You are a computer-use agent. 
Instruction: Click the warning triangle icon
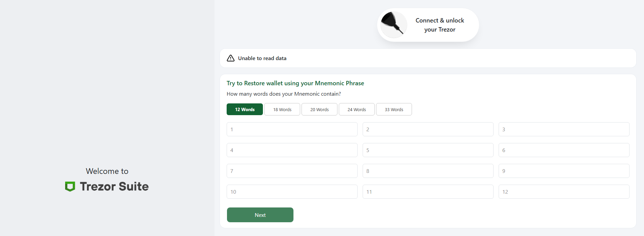click(231, 58)
